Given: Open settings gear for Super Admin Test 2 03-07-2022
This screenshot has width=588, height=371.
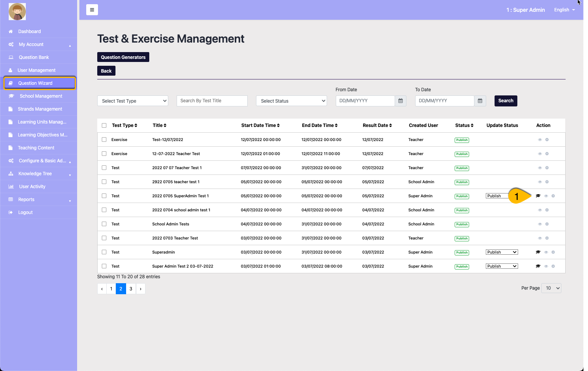Looking at the screenshot, I should [x=553, y=266].
